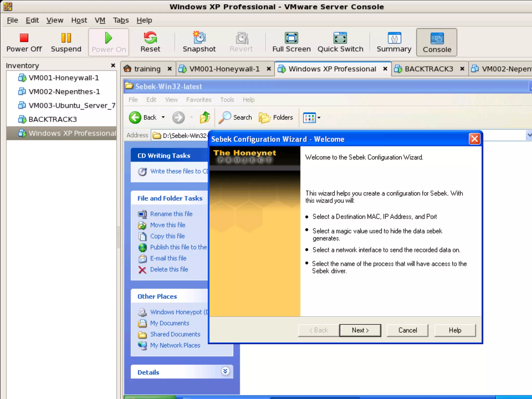Toggle the Folders pane button
Viewport: 532px width, 399px height.
pyautogui.click(x=276, y=118)
